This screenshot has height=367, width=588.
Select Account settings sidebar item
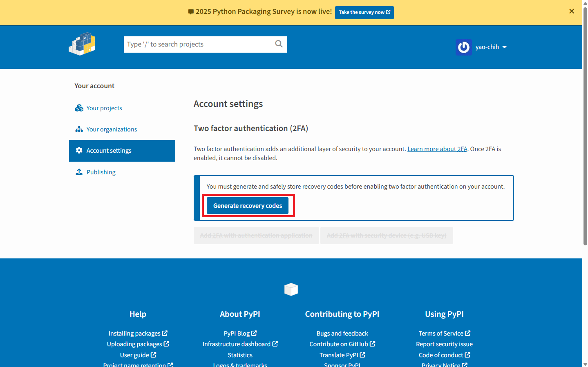click(x=122, y=151)
